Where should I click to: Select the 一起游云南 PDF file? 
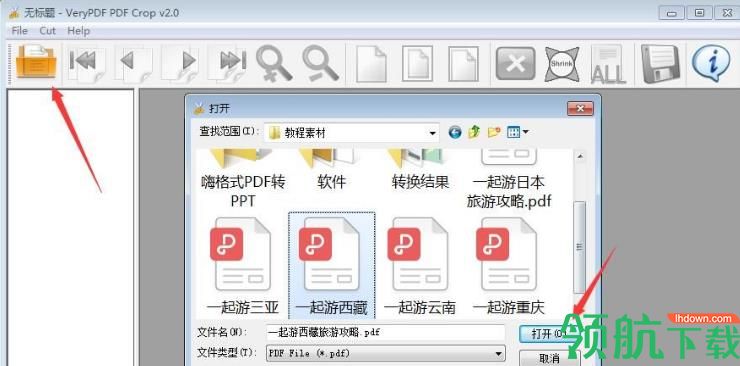coord(420,266)
